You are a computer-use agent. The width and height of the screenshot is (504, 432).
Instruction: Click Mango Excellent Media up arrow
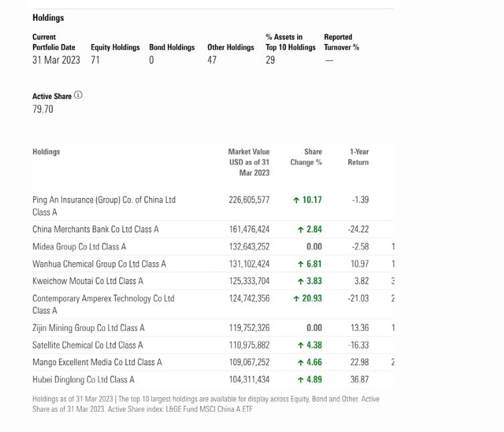(x=301, y=362)
